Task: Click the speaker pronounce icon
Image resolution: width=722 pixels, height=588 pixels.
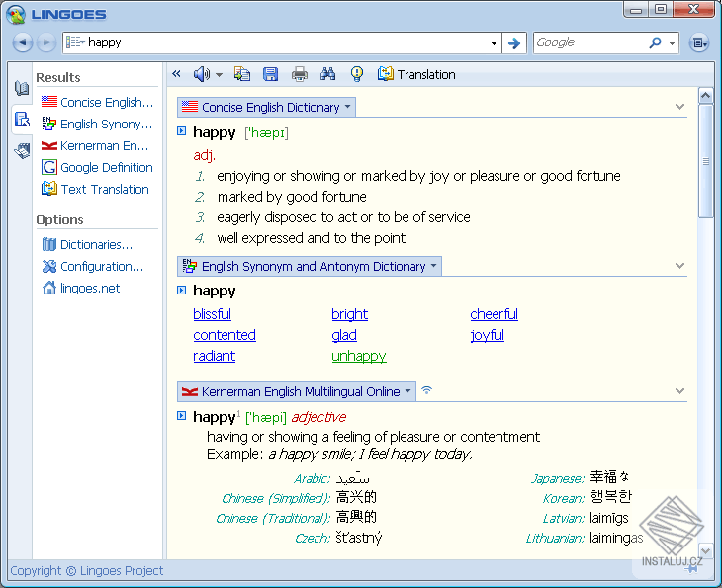Action: 202,74
